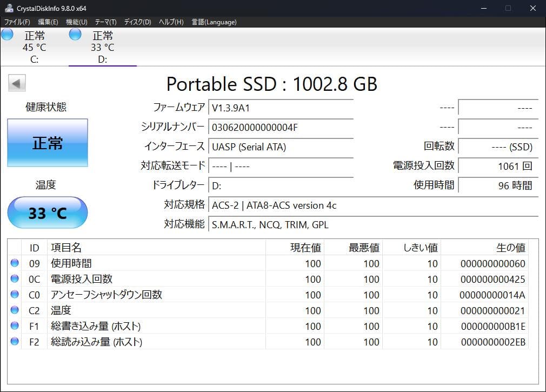
Task: Click the interface field UASP (Serial ATA)
Action: (281, 147)
